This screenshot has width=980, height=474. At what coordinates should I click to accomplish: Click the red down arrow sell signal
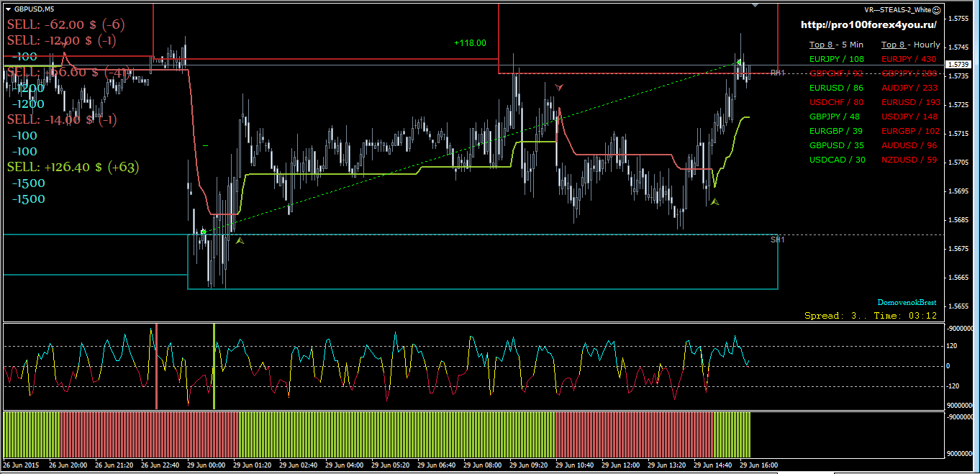[x=560, y=86]
